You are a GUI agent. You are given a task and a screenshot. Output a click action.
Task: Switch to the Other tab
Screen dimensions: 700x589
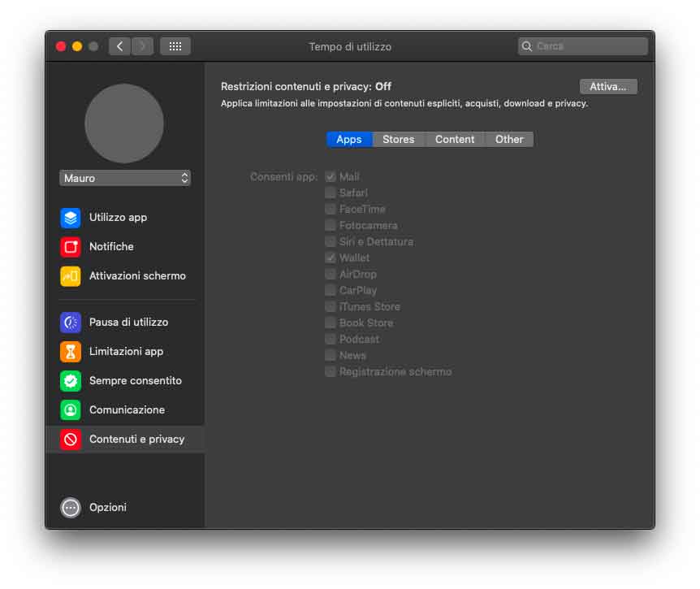point(509,139)
